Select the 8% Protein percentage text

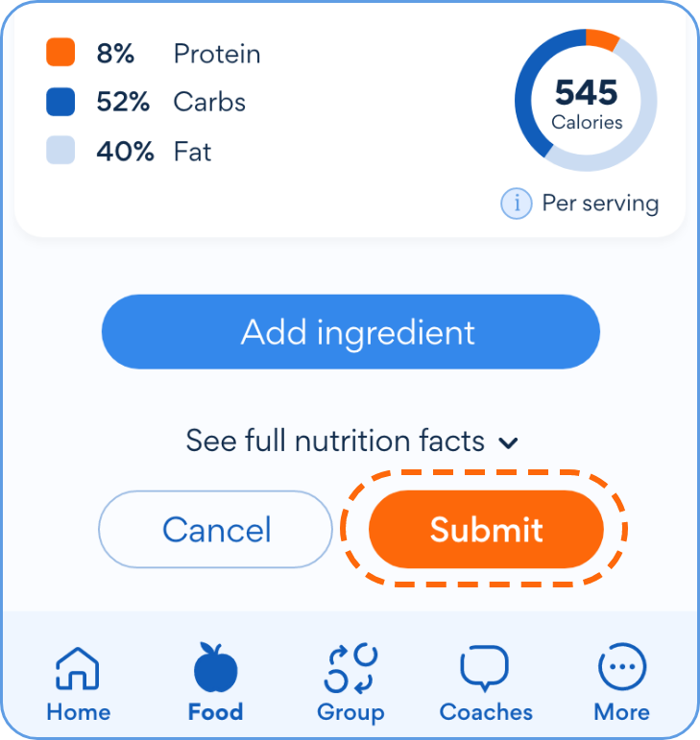click(x=115, y=53)
